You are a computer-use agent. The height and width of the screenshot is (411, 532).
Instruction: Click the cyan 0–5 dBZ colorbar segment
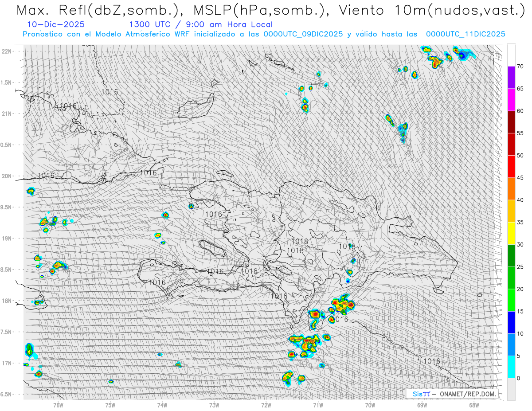point(511,367)
